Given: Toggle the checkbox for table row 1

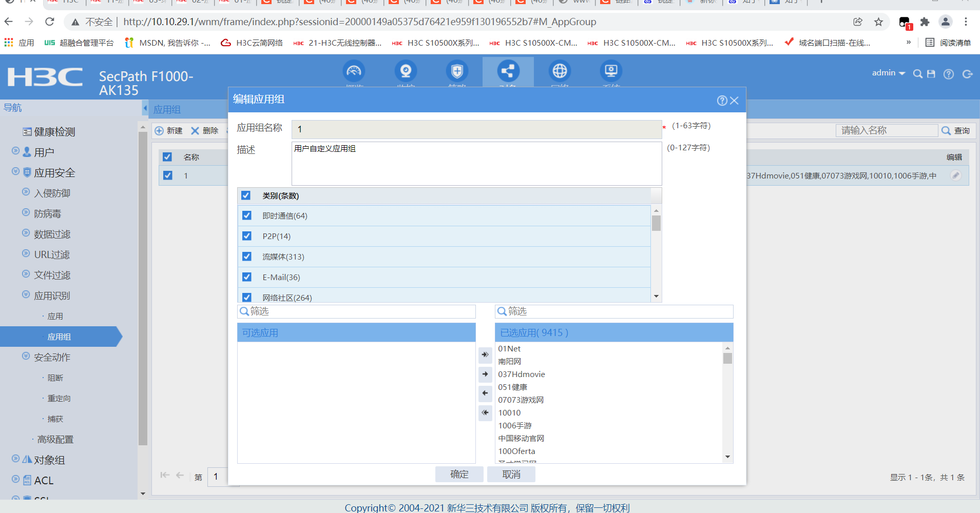Looking at the screenshot, I should tap(167, 175).
